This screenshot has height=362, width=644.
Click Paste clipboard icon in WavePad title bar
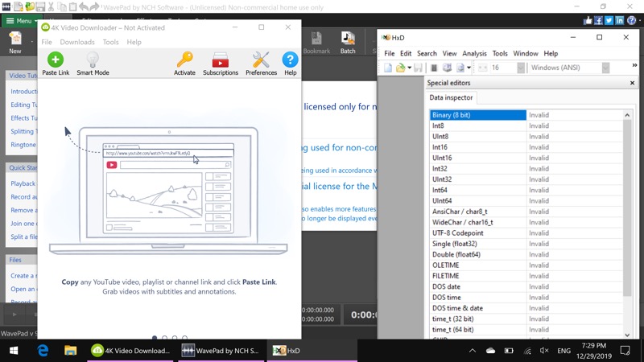72,6
